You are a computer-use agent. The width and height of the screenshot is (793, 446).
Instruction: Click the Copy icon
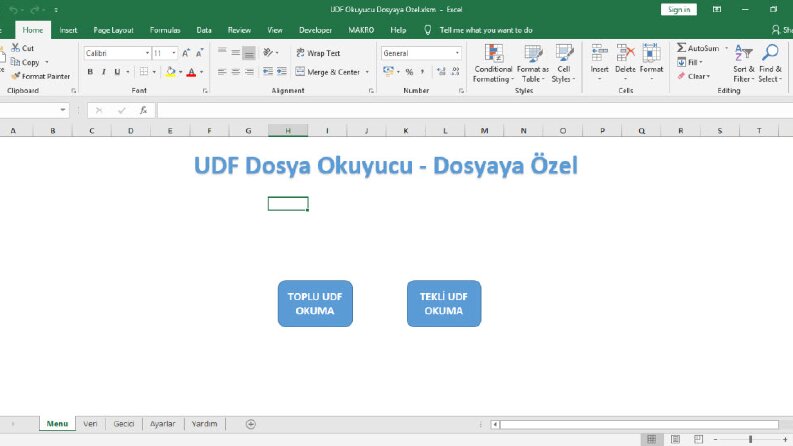point(16,62)
